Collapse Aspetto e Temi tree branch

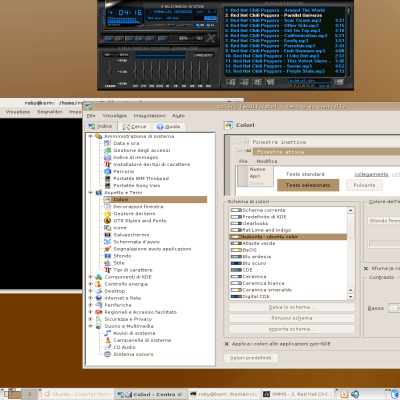click(90, 192)
